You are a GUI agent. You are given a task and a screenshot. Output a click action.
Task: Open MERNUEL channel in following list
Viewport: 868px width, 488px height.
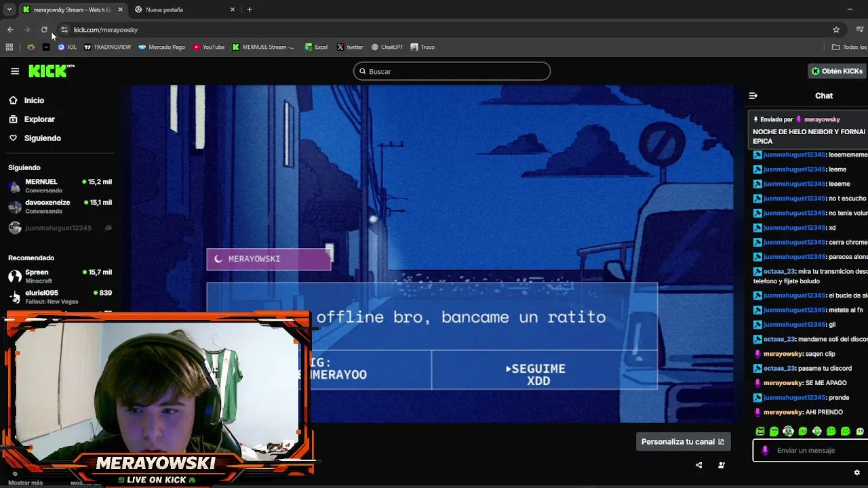[60, 186]
